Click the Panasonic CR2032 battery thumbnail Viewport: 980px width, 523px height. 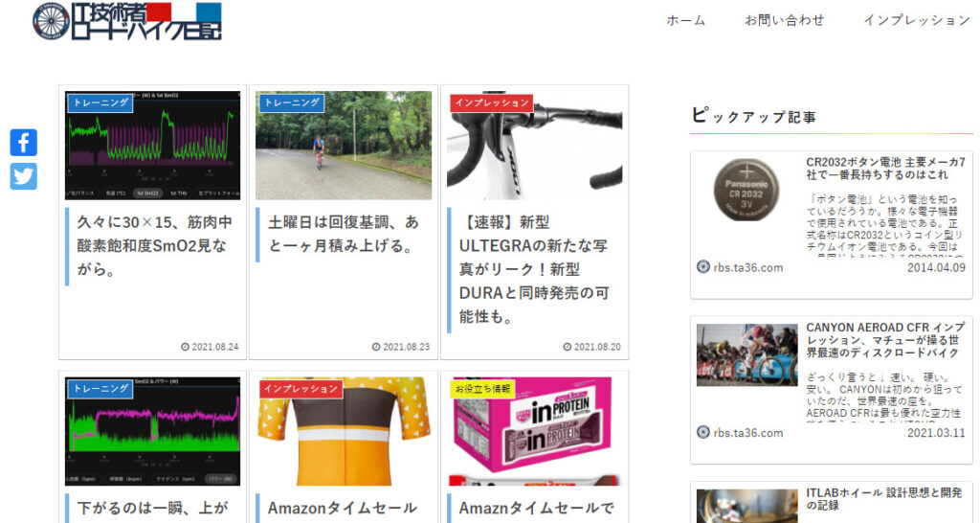[746, 190]
